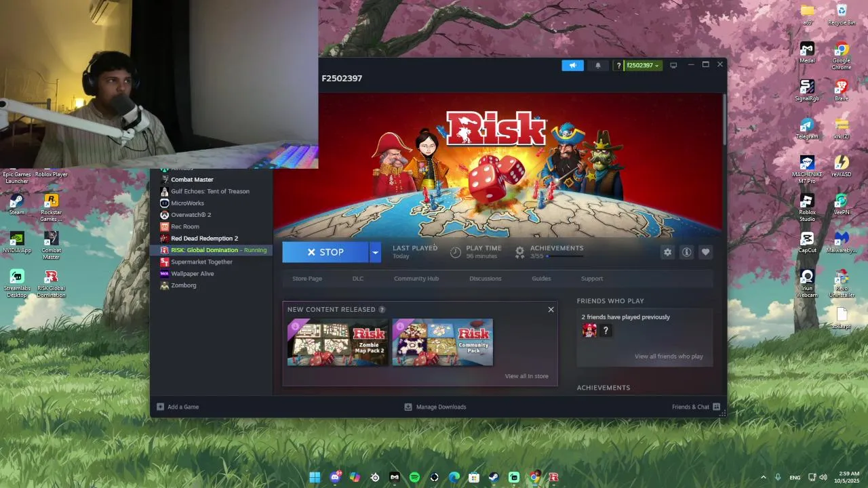The height and width of the screenshot is (488, 868).
Task: Open the DLC tab
Action: pyautogui.click(x=358, y=279)
